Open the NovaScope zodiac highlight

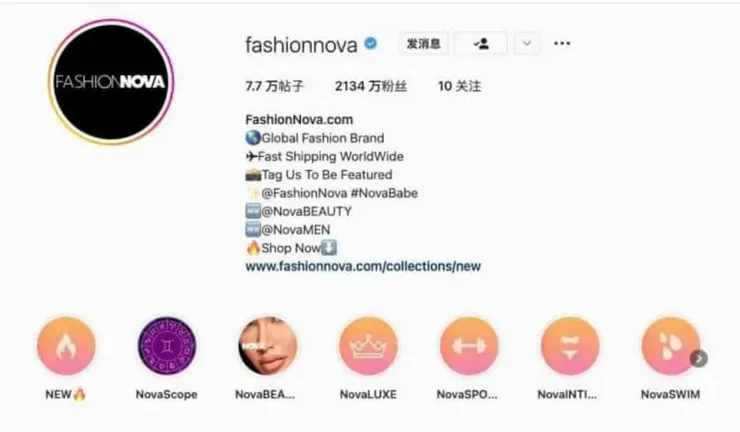(167, 346)
